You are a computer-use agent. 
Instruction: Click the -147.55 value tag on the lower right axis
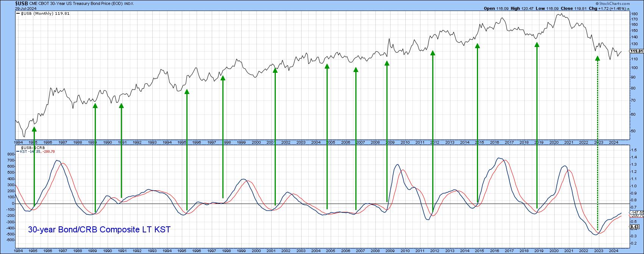point(637,212)
